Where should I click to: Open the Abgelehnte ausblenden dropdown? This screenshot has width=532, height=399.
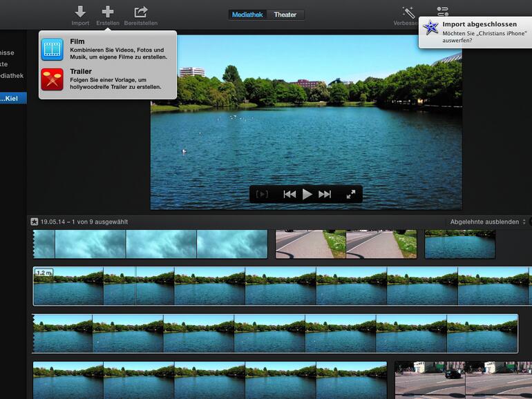(484, 222)
